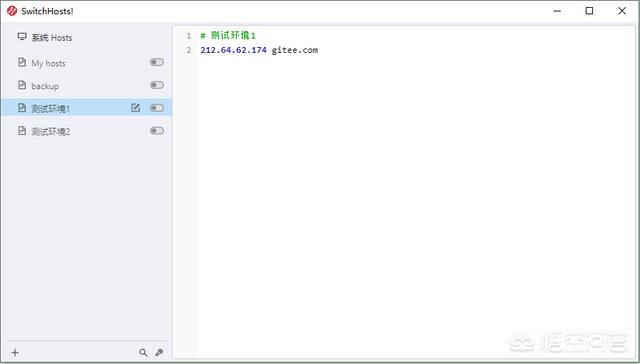This screenshot has height=364, width=640.
Task: Open the search magnifier icon
Action: (143, 353)
